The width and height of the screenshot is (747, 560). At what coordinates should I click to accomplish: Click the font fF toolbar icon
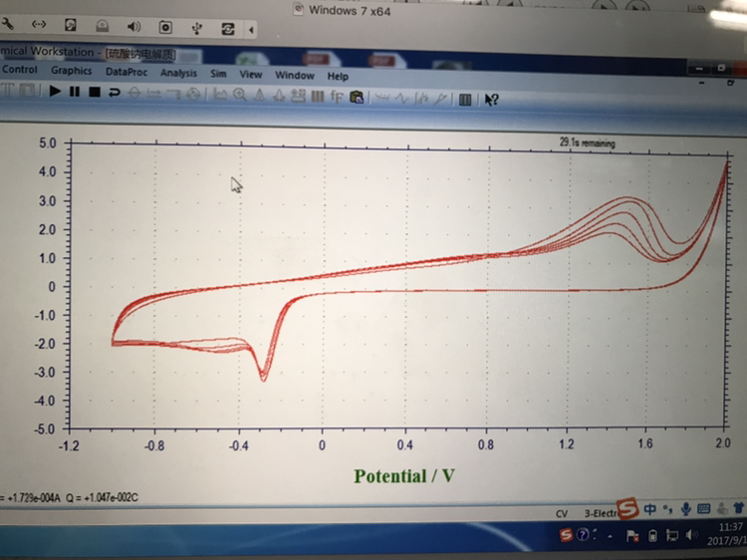337,97
